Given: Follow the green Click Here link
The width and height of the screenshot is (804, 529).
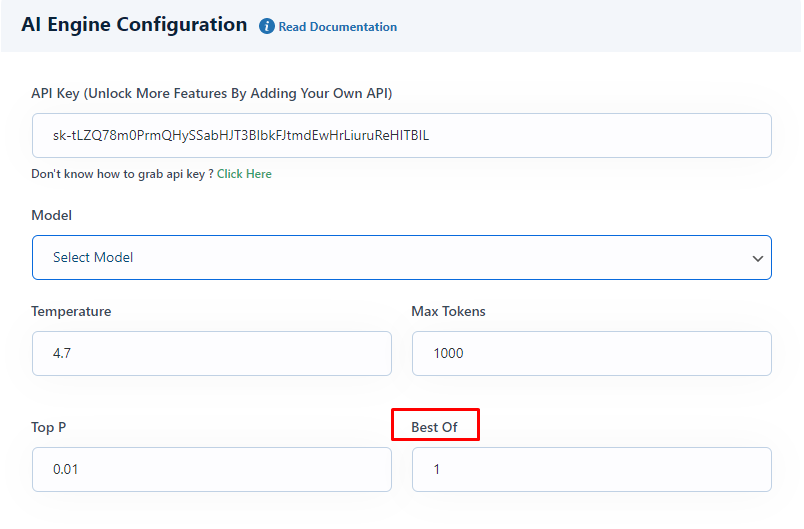Looking at the screenshot, I should click(x=244, y=174).
